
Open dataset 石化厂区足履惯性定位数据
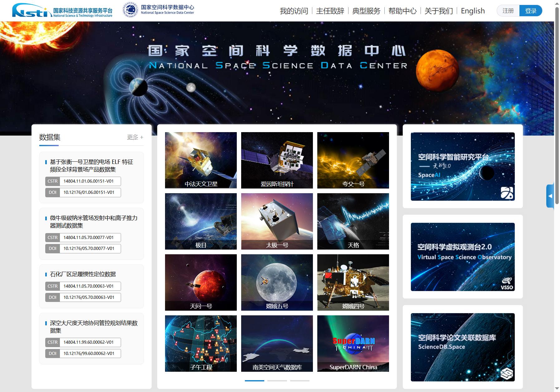(x=83, y=274)
